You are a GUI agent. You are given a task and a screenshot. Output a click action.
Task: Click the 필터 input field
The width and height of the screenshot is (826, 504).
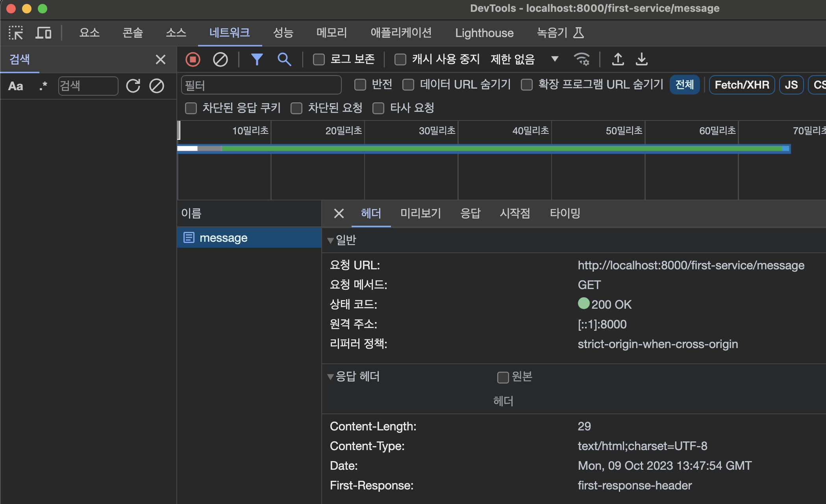click(x=261, y=85)
